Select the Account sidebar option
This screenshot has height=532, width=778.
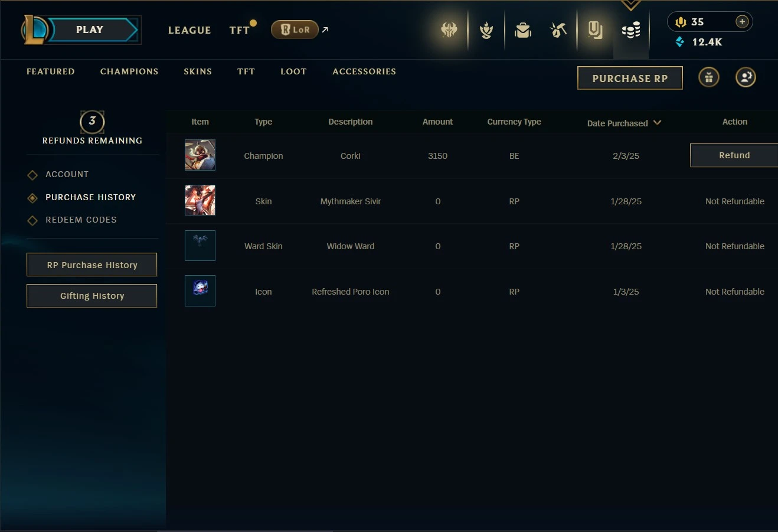67,174
